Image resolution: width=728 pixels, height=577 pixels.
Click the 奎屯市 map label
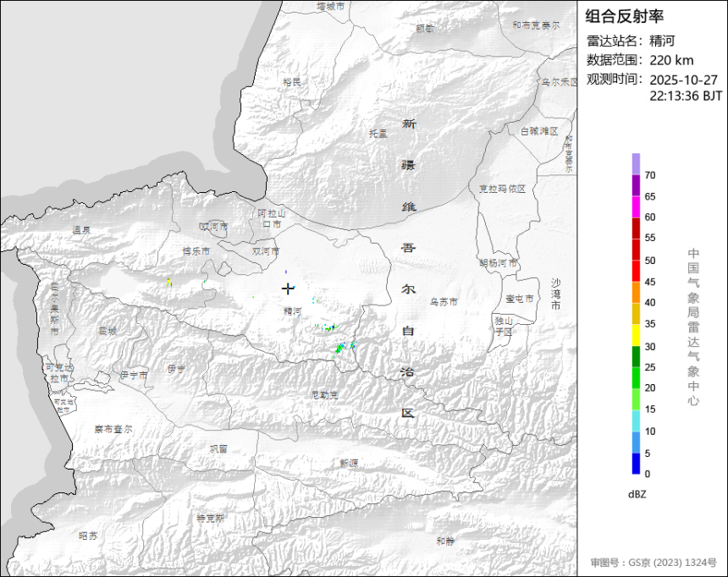click(x=520, y=299)
